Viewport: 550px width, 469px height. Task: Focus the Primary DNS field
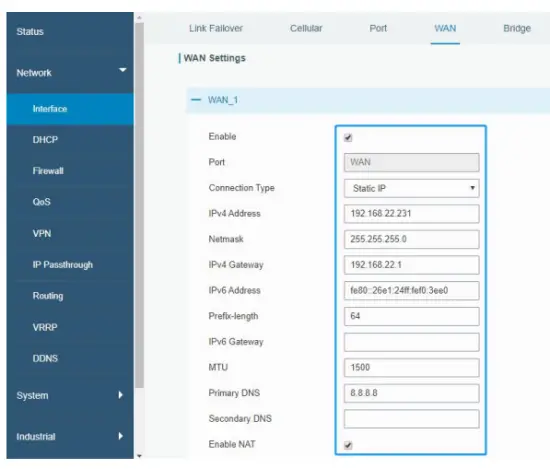point(411,393)
